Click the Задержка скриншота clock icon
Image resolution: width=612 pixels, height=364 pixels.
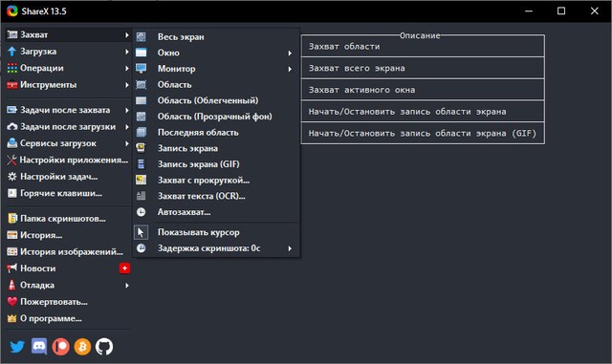[141, 248]
